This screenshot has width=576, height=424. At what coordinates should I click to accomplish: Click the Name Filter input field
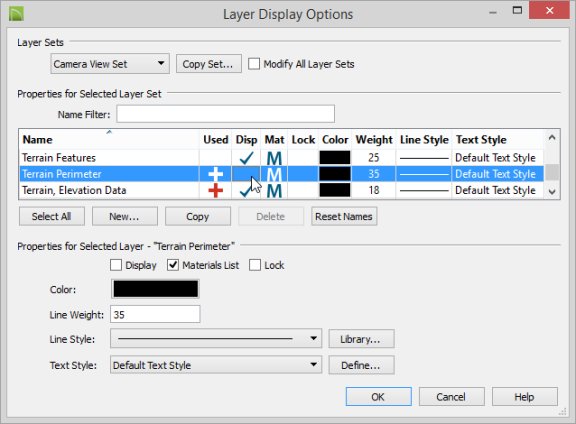(226, 114)
